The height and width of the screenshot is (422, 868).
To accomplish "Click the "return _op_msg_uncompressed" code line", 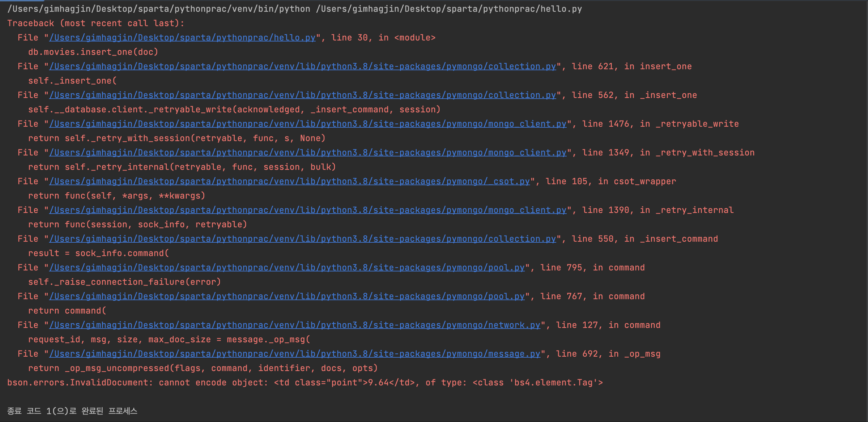I will (203, 368).
